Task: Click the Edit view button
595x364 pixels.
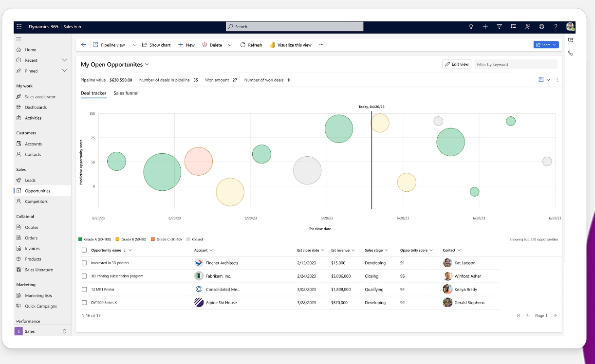Action: tap(456, 64)
